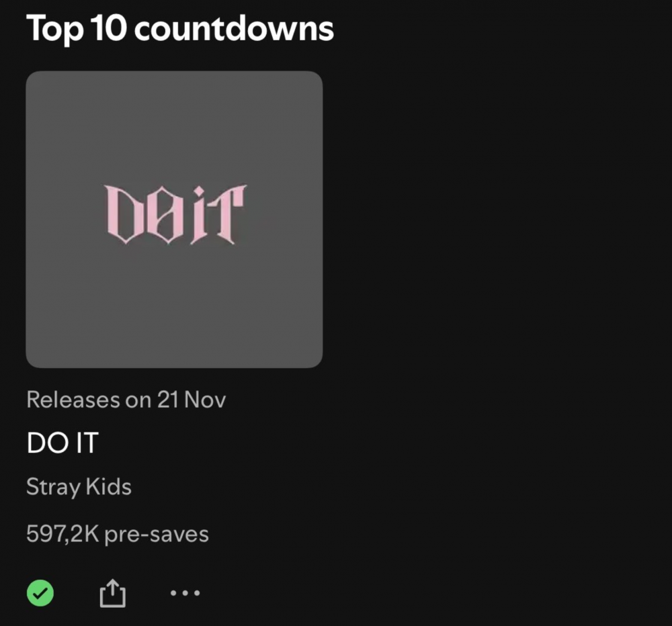672x626 pixels.
Task: Click the Top 10 countdowns heading
Action: tap(179, 28)
